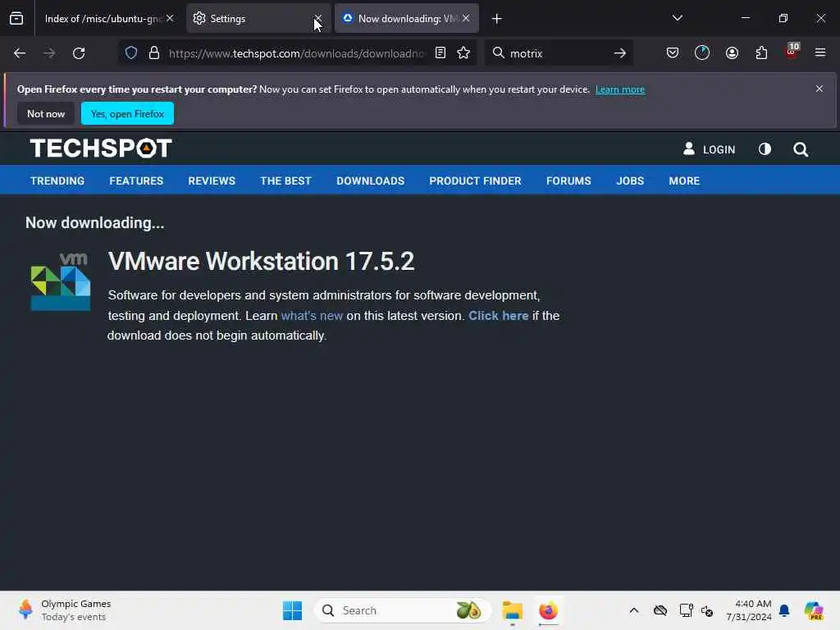The height and width of the screenshot is (630, 840).
Task: Open the JOBS menu
Action: coord(630,181)
